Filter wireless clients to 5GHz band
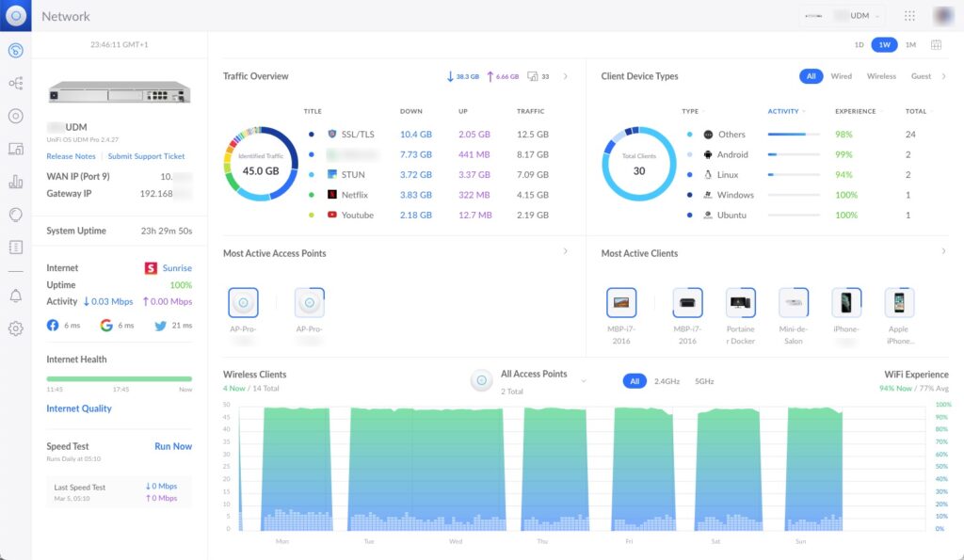The image size is (964, 560). click(704, 381)
